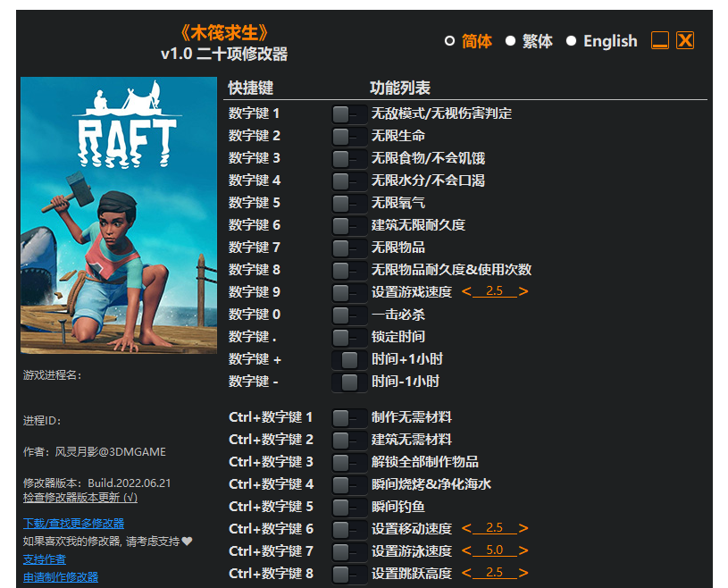Click the Ctrl+数字键 8 hotkey label
This screenshot has height=588, width=728.
point(272,574)
